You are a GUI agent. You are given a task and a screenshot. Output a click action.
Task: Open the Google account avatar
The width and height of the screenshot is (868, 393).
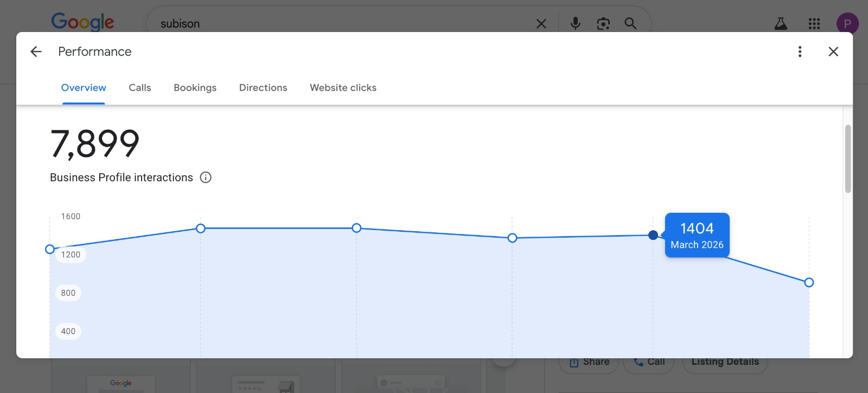tap(847, 23)
